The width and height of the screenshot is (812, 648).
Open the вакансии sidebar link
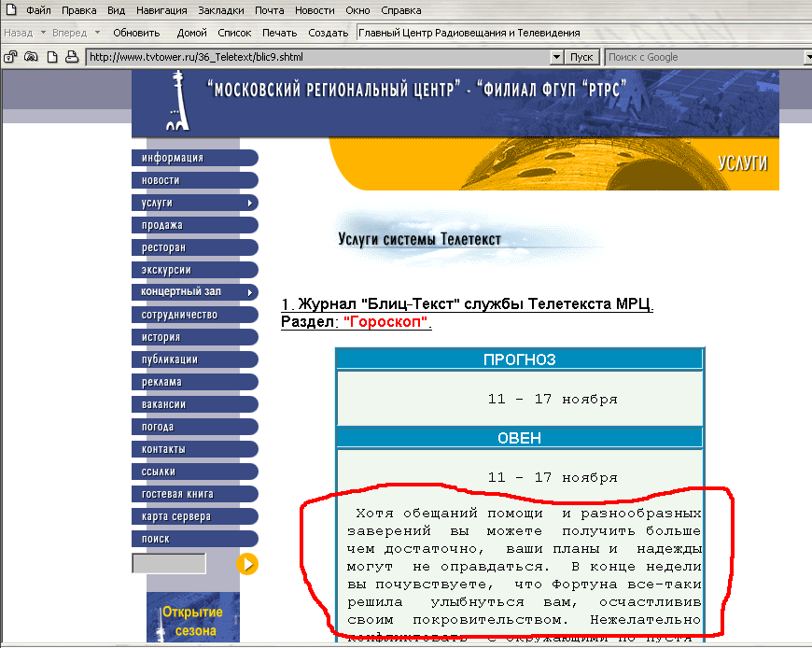click(195, 404)
